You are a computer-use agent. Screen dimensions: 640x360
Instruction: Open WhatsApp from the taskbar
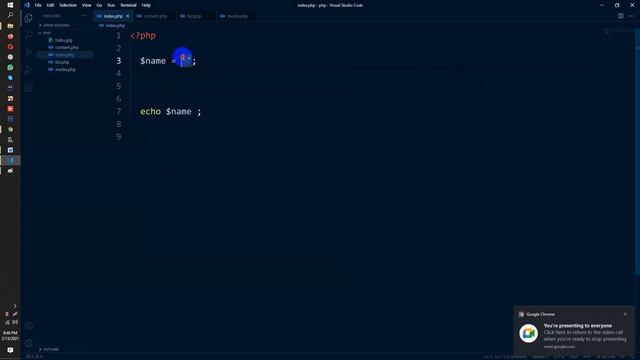point(10,67)
